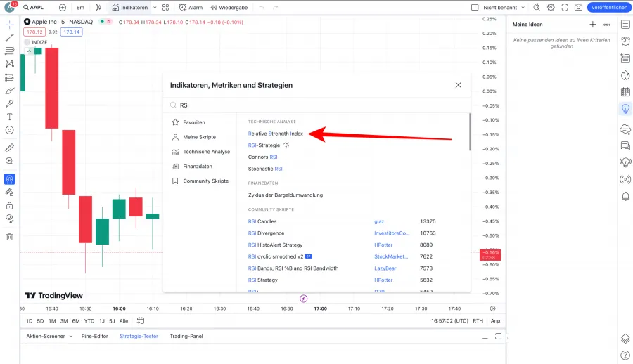Close the Indikatoren, Metriken und Strategien dialog
Screen dimensions: 633x364
coord(458,85)
